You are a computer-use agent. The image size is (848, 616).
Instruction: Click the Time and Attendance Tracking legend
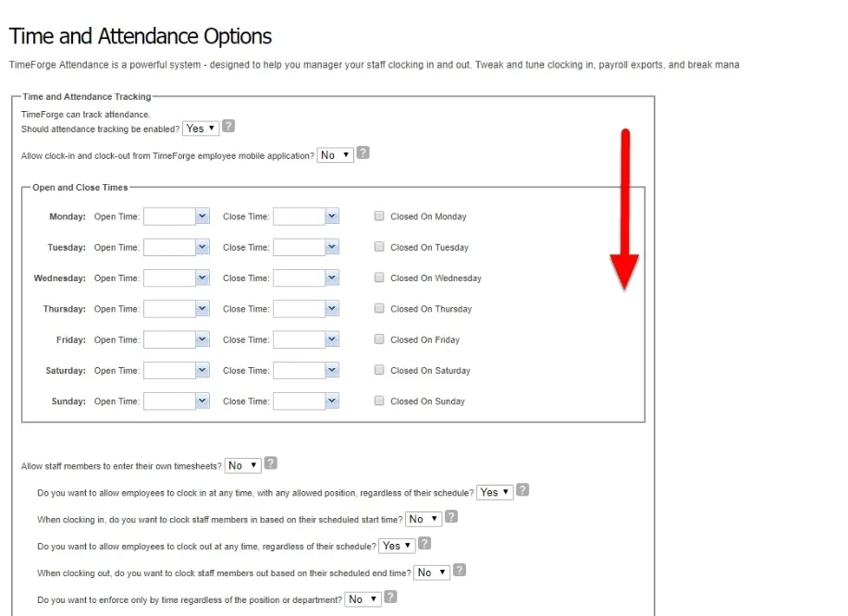87,96
